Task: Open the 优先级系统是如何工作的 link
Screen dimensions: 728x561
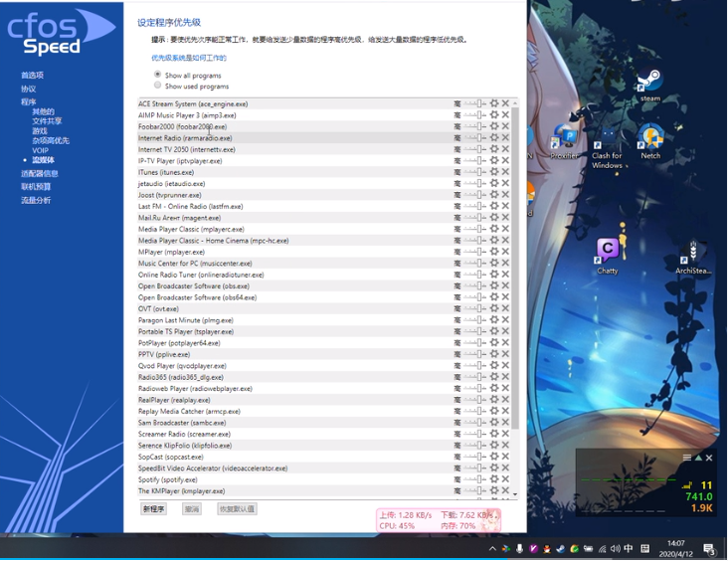Action: click(x=188, y=58)
